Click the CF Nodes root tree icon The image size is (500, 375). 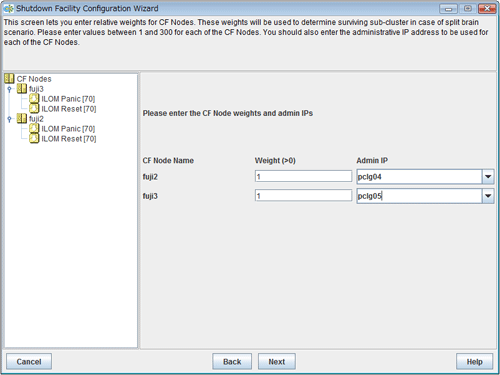9,79
